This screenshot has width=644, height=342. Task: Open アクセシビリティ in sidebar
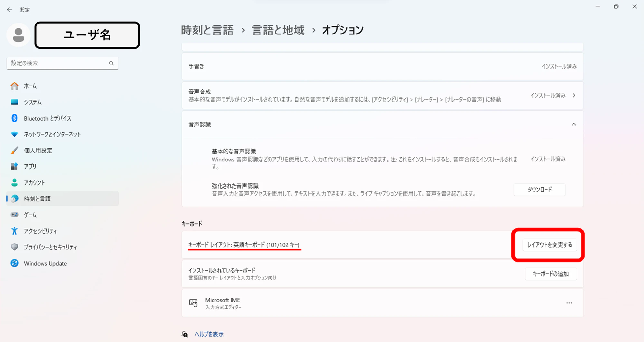coord(63,231)
